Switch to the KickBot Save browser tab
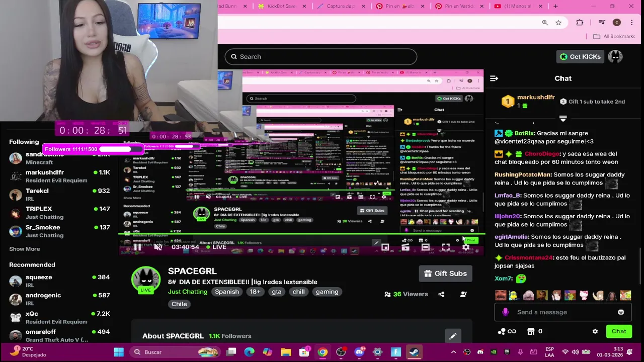 (281, 6)
